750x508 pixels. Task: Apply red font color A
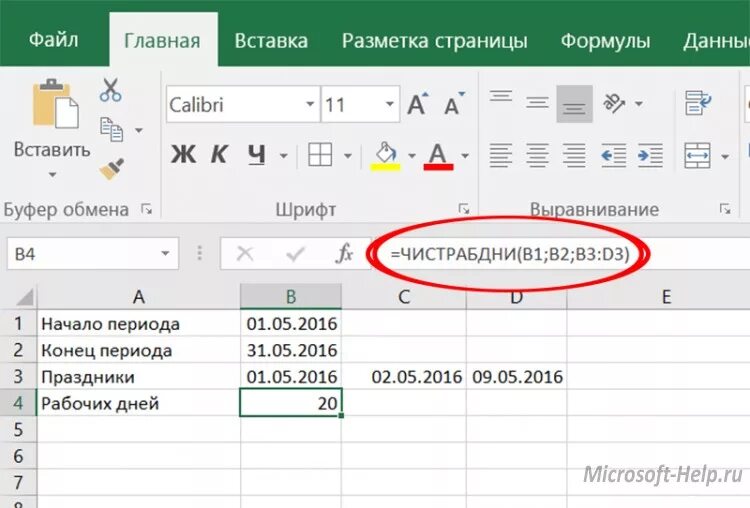point(438,156)
